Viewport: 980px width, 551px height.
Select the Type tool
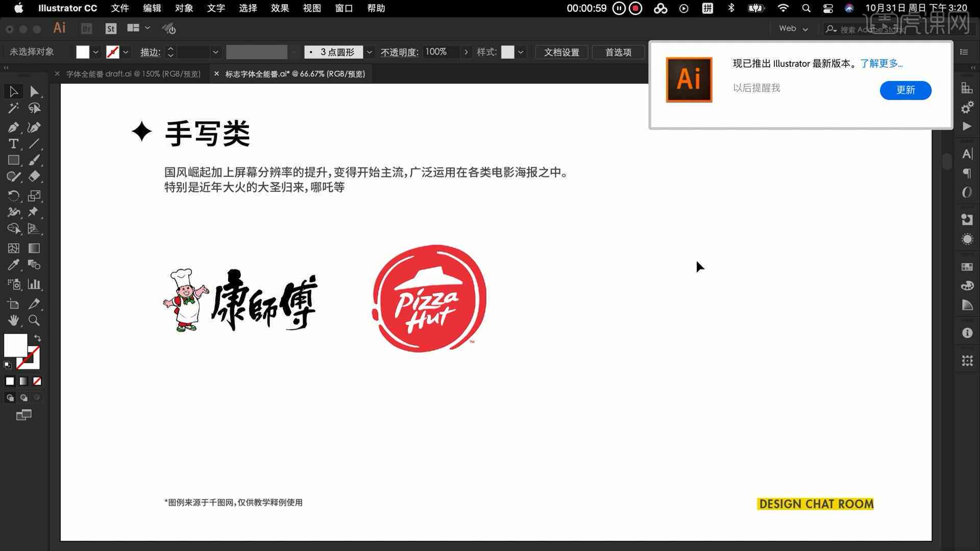(13, 143)
